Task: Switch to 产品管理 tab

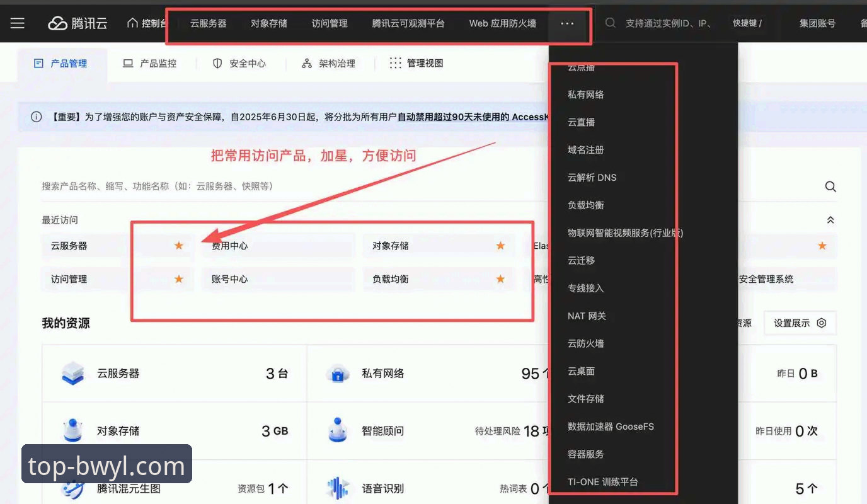Action: tap(62, 64)
